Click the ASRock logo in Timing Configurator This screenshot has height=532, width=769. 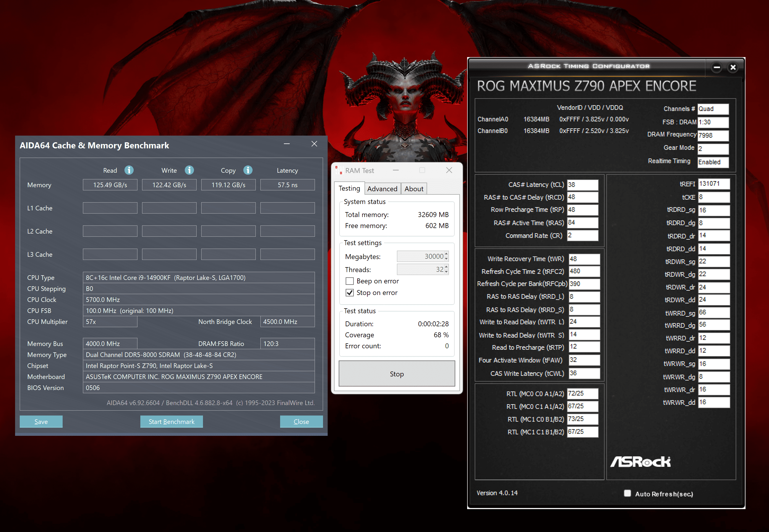coord(640,462)
